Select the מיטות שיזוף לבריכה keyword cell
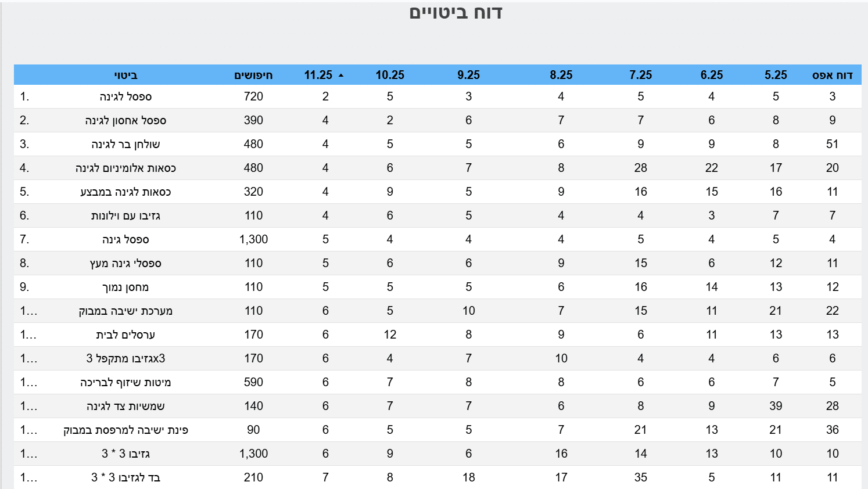868x489 pixels. coord(125,382)
